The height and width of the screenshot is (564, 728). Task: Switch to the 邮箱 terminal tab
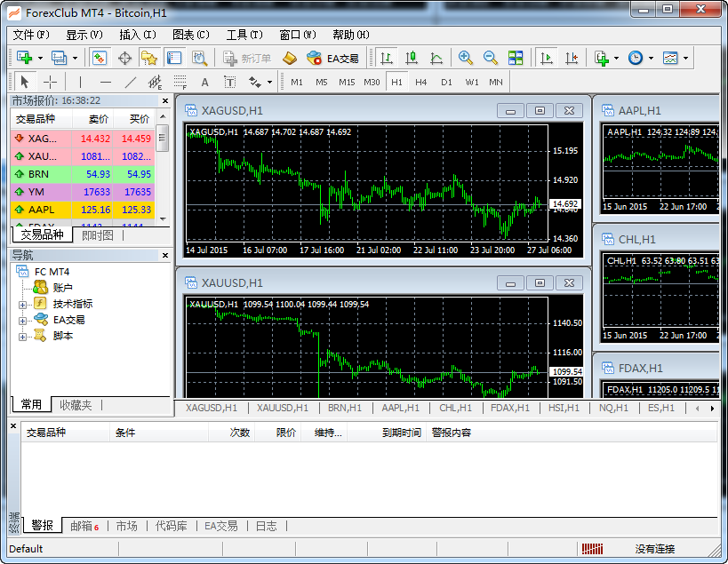tap(84, 526)
